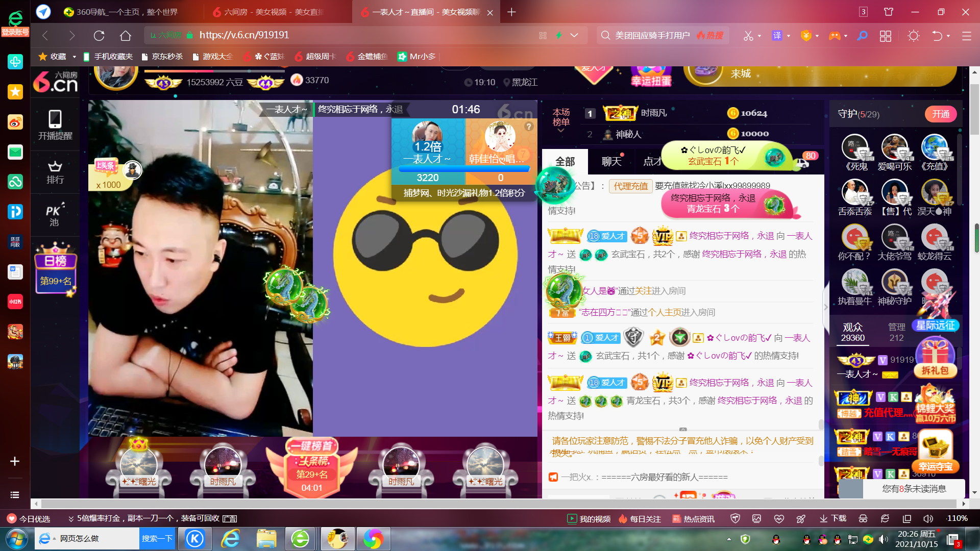The image size is (980, 551).
Task: Open dropdown next to game controller icon
Action: pyautogui.click(x=846, y=36)
